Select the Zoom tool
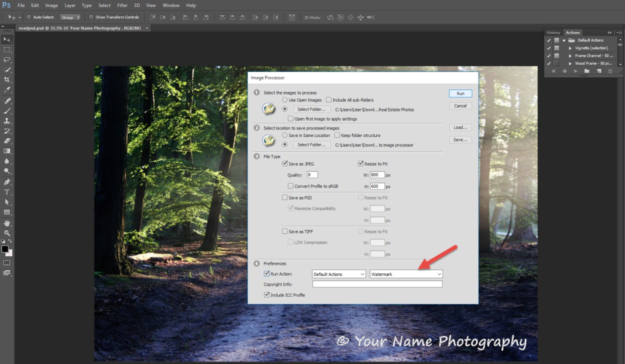625x364 pixels. pos(7,233)
